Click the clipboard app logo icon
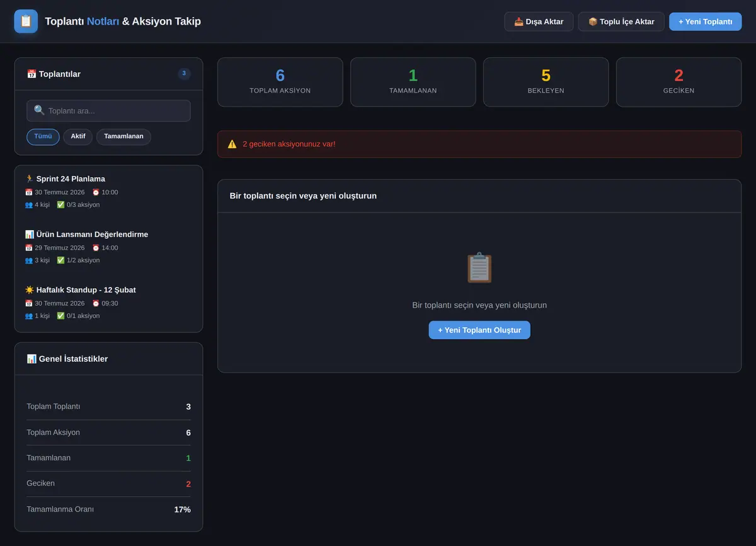This screenshot has width=756, height=546. point(26,21)
